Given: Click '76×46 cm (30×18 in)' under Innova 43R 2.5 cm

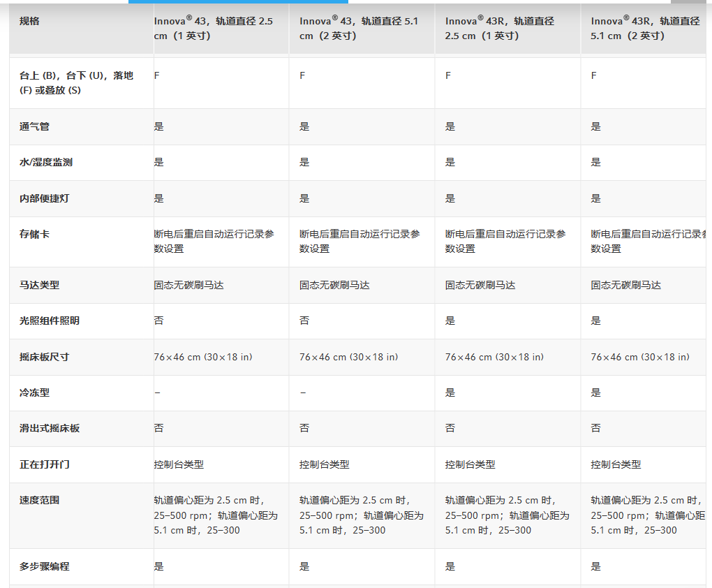Looking at the screenshot, I should pyautogui.click(x=494, y=357).
